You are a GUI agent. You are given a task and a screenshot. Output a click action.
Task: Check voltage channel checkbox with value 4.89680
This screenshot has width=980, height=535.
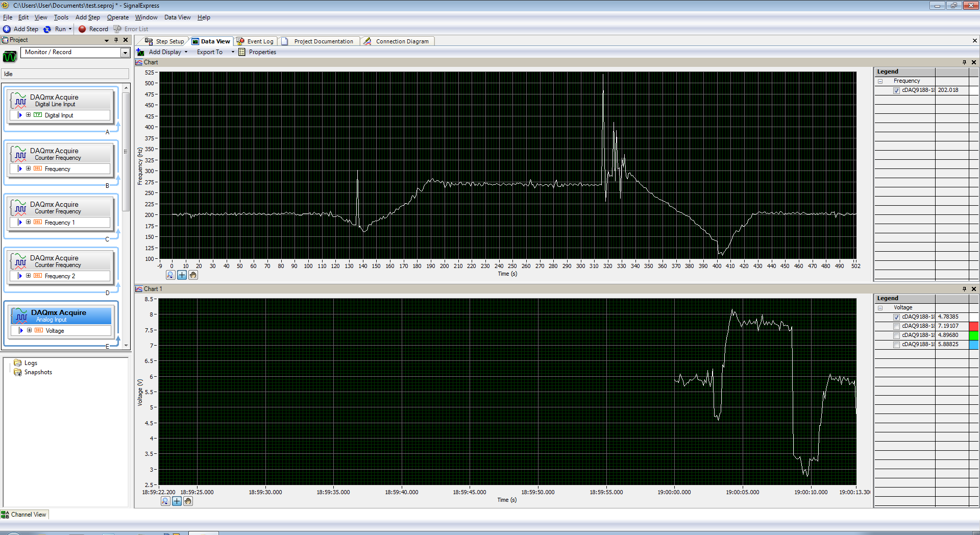[896, 335]
